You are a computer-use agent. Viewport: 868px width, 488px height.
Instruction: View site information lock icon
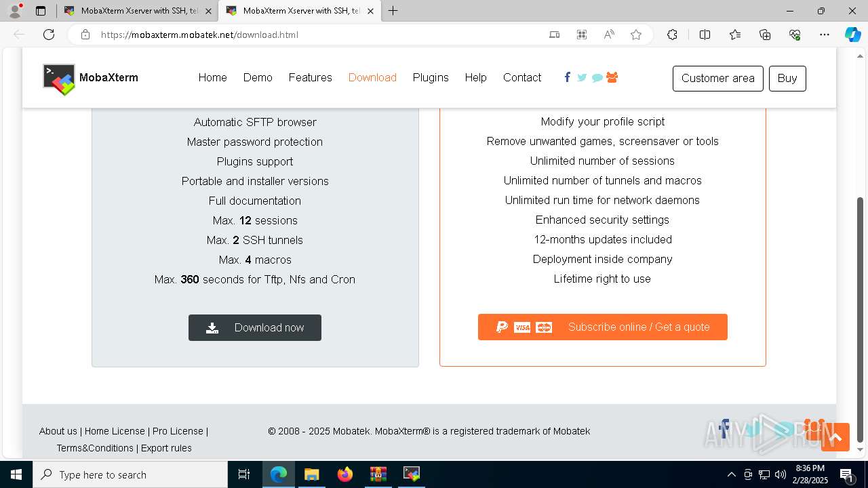click(x=85, y=35)
